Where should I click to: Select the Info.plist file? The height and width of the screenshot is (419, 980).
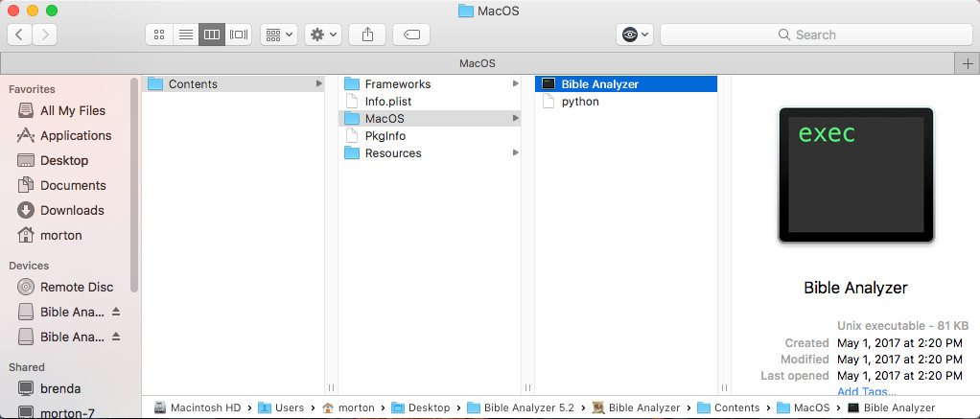click(x=430, y=102)
